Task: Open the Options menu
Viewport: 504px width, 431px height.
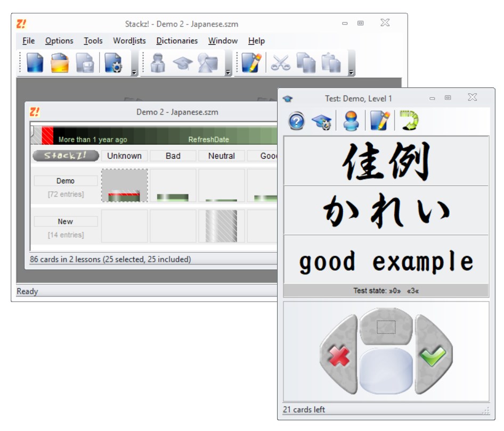Action: click(59, 41)
